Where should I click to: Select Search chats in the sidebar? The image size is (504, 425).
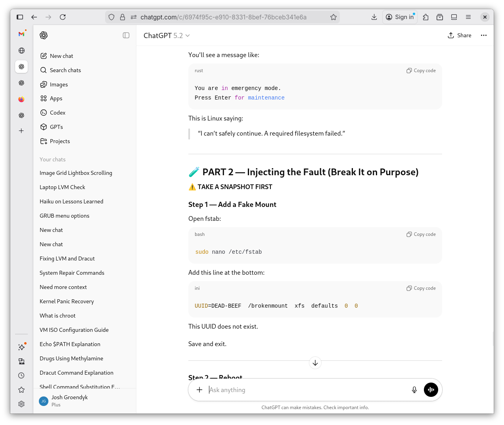65,70
